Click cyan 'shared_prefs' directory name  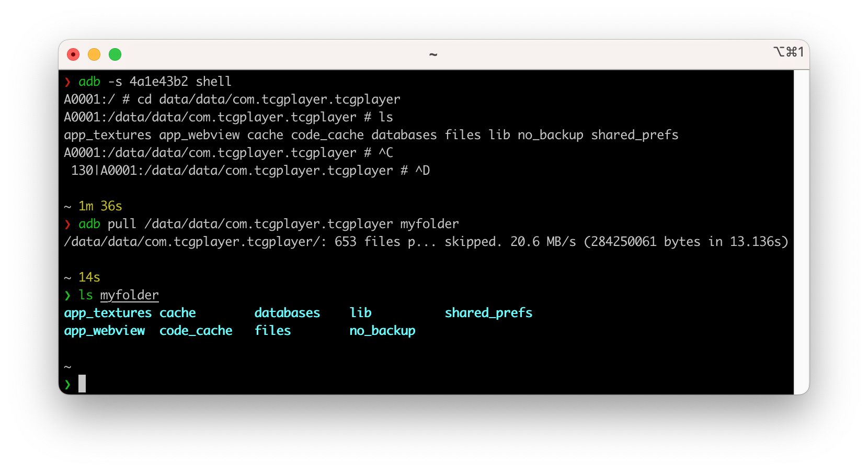tap(488, 313)
